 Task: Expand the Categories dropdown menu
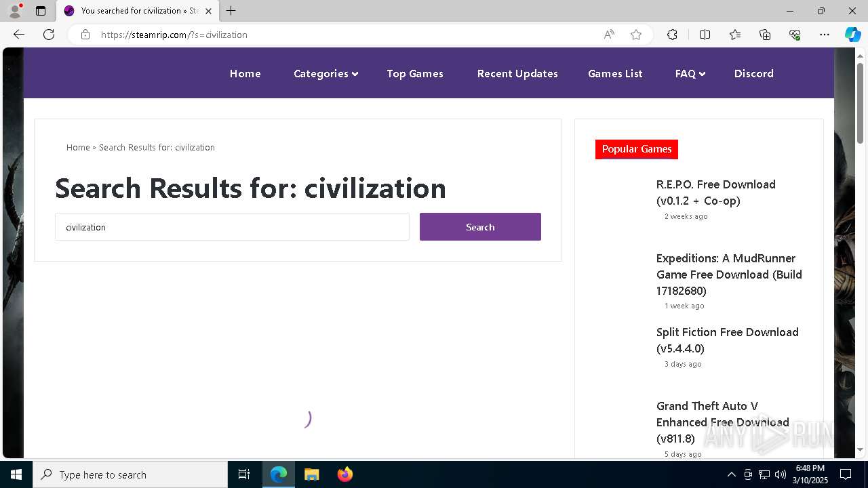(x=325, y=73)
